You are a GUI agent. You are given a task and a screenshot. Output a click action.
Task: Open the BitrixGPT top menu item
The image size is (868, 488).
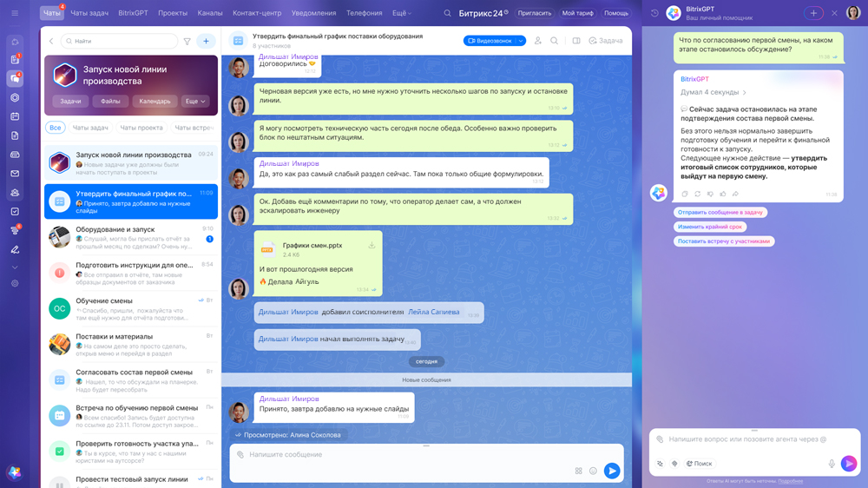click(133, 13)
